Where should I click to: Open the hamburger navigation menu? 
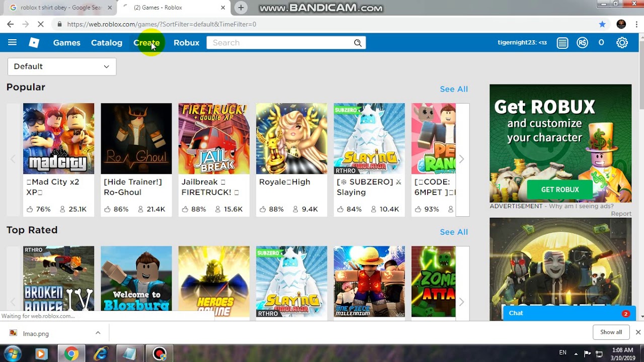[x=12, y=43]
